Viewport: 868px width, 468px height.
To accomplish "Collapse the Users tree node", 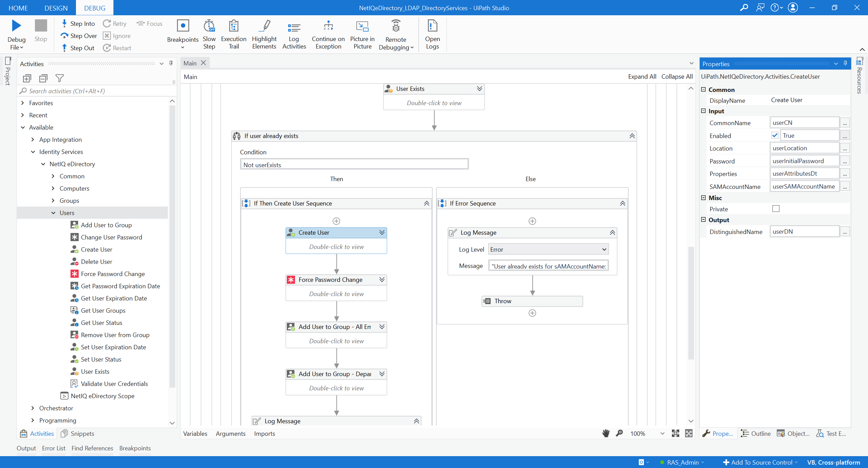I will point(53,213).
